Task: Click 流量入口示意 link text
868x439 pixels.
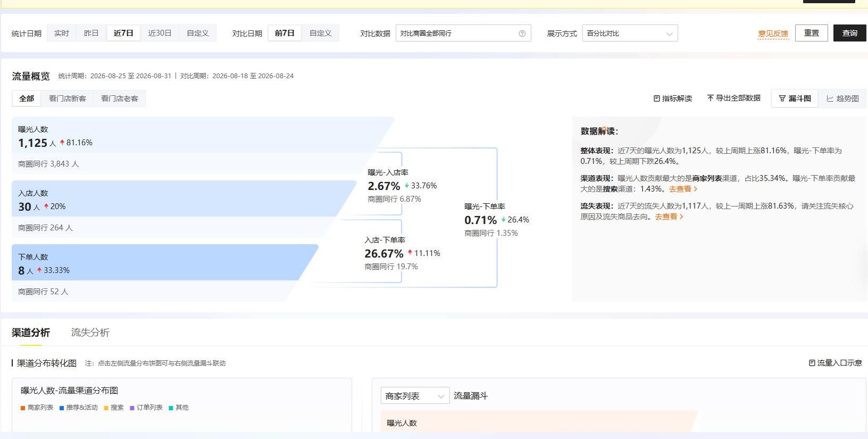Action: (840, 363)
